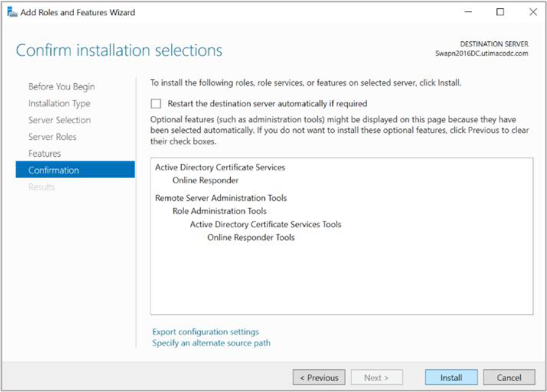Image resolution: width=547 pixels, height=392 pixels.
Task: Enable automatic restart of destination server checkbox
Action: coord(156,103)
